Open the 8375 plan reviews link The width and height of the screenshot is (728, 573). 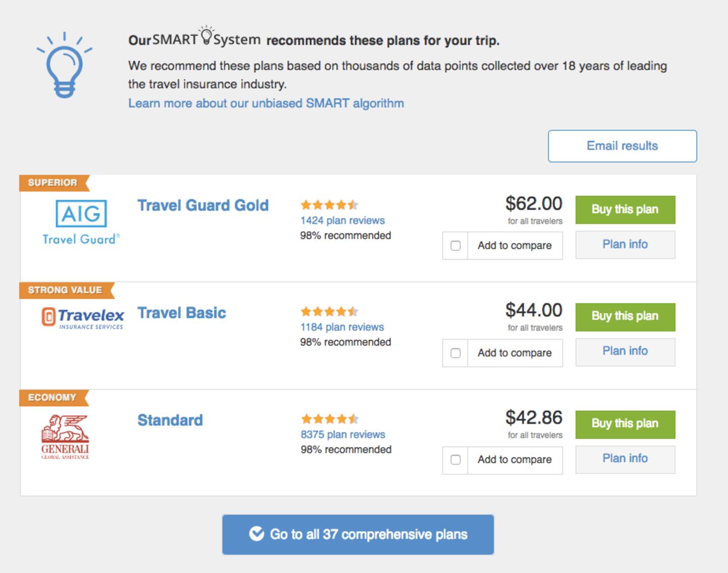tap(343, 435)
